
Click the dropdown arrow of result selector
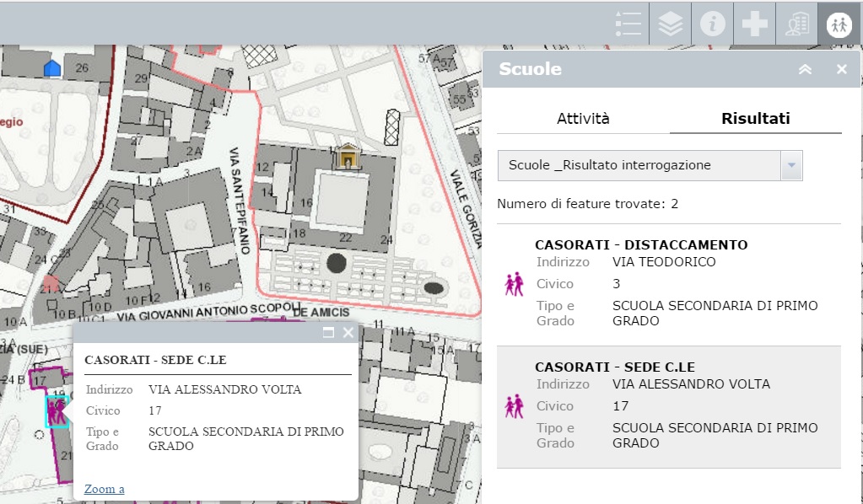tap(791, 166)
